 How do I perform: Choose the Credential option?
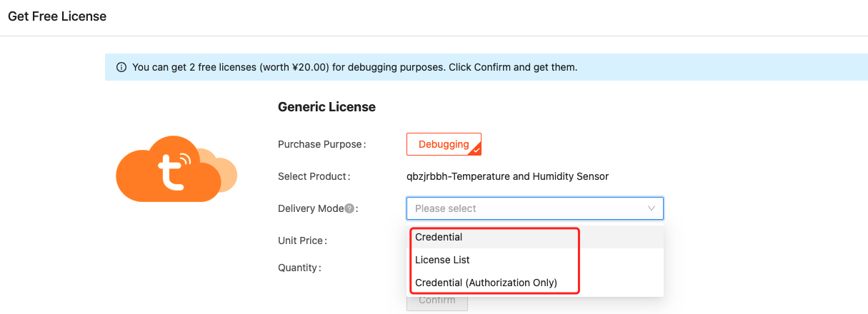tap(439, 237)
